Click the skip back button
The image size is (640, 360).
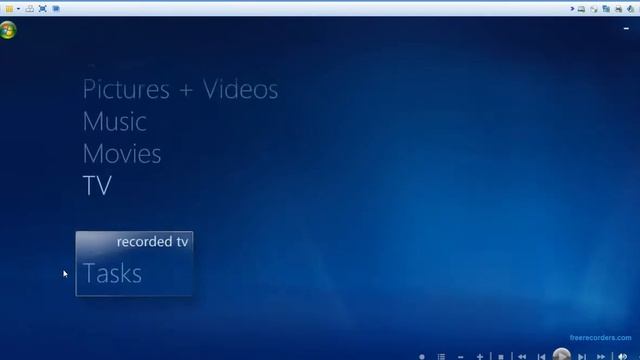tap(541, 357)
